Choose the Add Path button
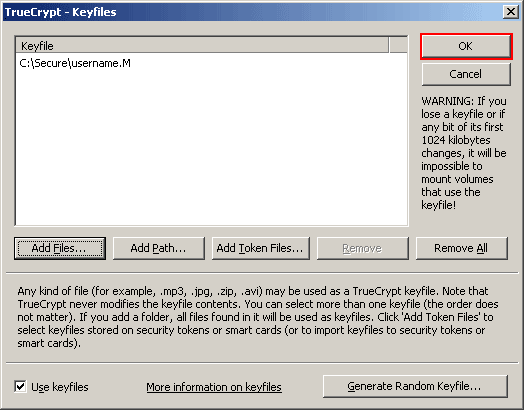 point(159,248)
